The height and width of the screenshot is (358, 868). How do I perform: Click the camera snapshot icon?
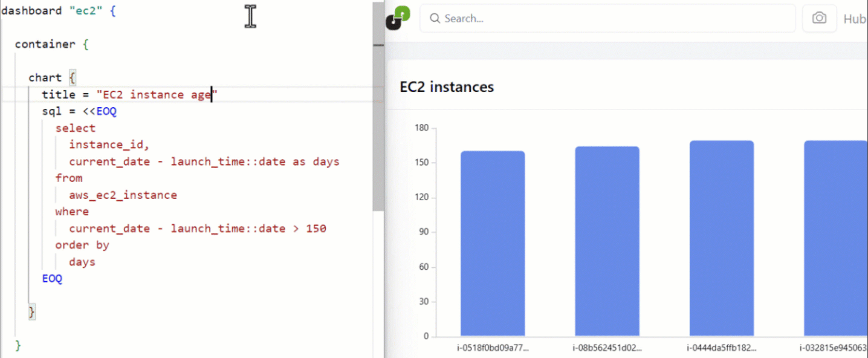point(819,18)
